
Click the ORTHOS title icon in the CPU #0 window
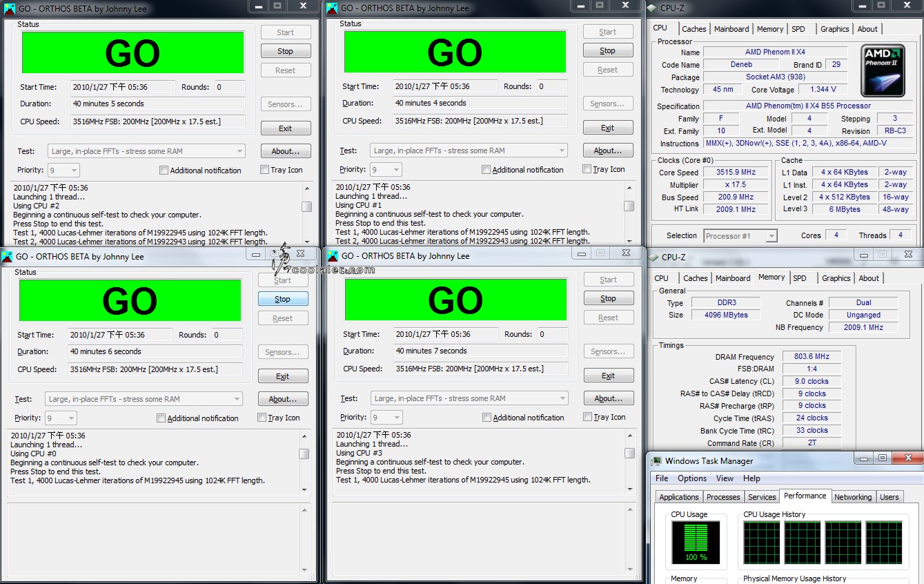(7, 256)
